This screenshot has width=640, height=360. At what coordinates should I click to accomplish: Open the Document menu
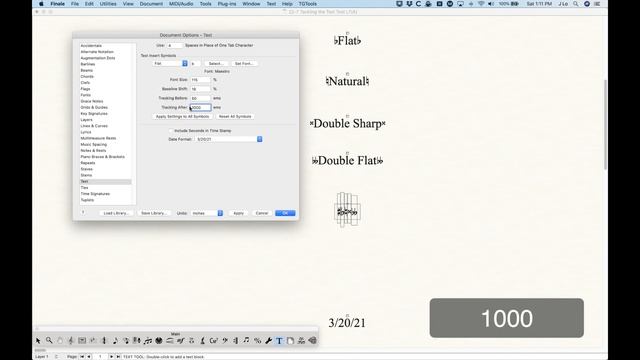coord(151,4)
